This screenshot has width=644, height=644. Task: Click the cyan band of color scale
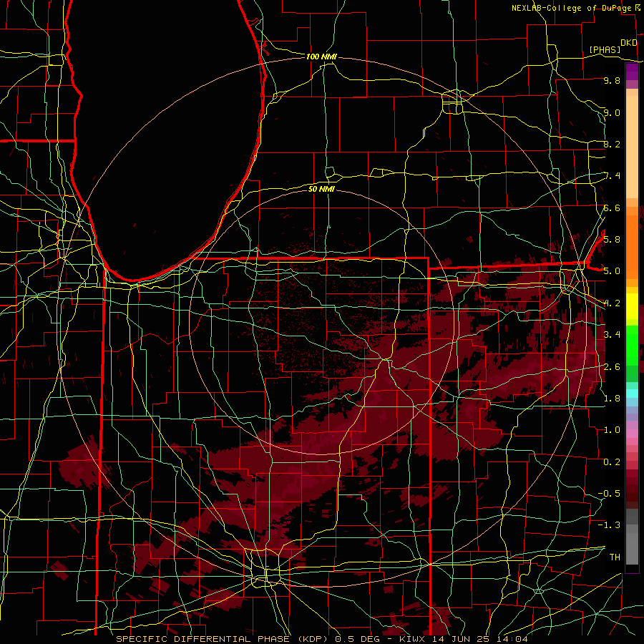click(632, 394)
